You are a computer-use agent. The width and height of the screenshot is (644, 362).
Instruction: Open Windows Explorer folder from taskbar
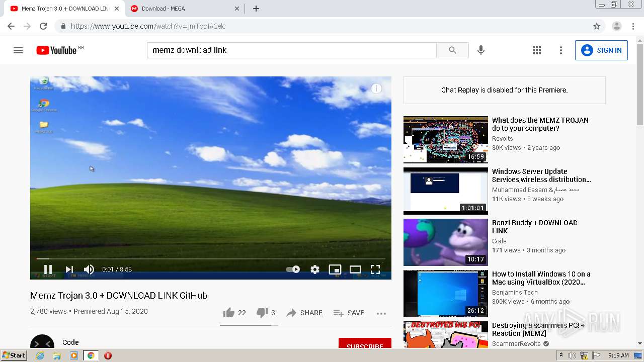pyautogui.click(x=57, y=355)
